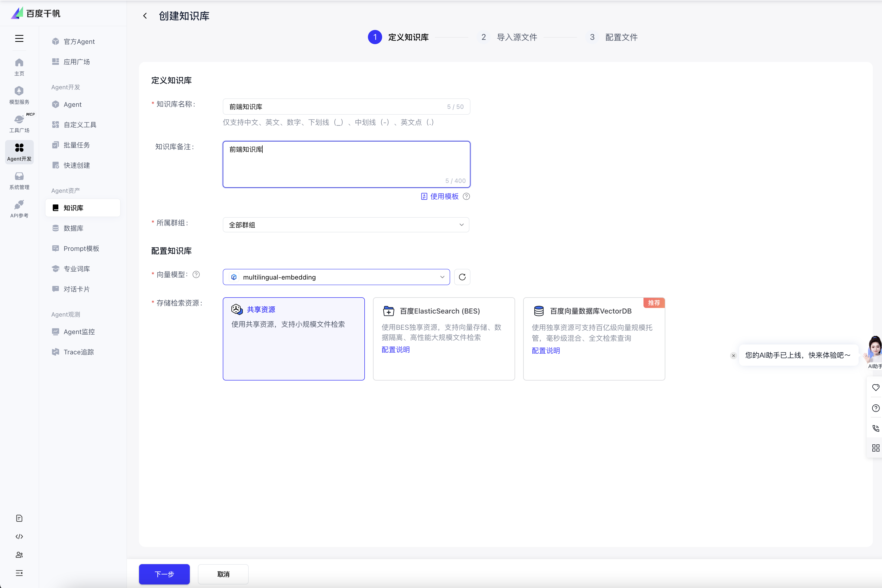This screenshot has height=588, width=882.
Task: Open the multilingual-embedding model dropdown
Action: [x=336, y=277]
